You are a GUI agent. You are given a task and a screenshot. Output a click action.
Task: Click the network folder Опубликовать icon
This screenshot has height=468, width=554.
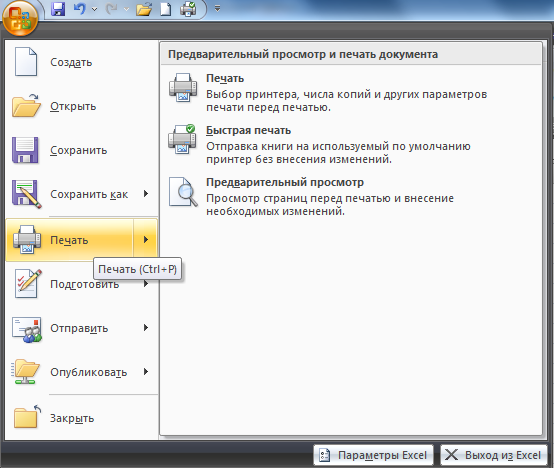tap(25, 372)
